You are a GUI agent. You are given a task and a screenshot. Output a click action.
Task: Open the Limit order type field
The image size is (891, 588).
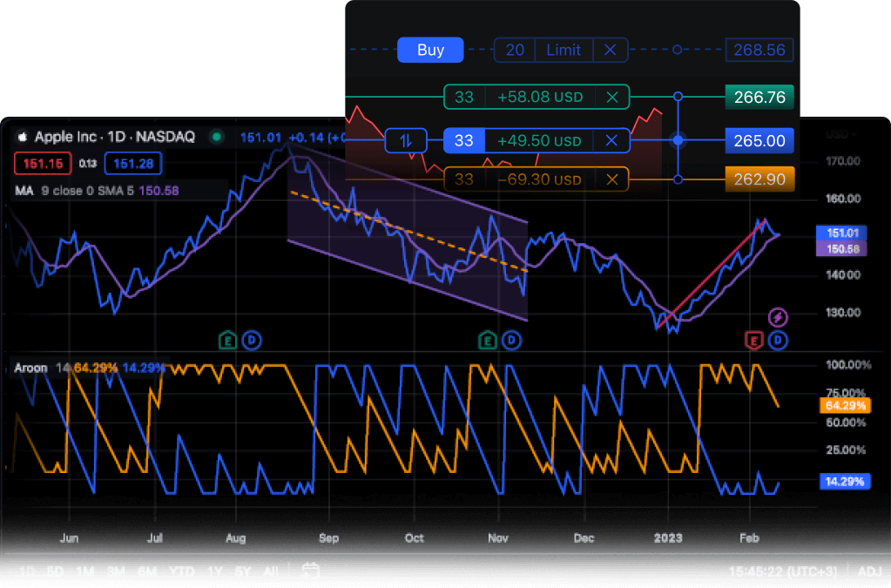click(x=563, y=51)
